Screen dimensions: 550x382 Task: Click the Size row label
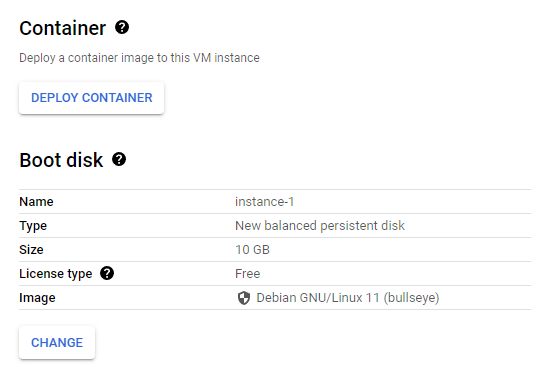pyautogui.click(x=31, y=250)
